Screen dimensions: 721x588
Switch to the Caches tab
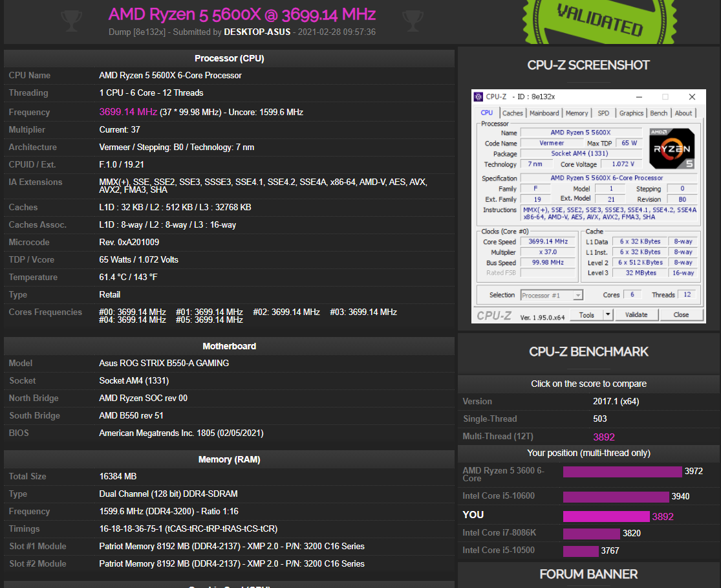coord(513,113)
